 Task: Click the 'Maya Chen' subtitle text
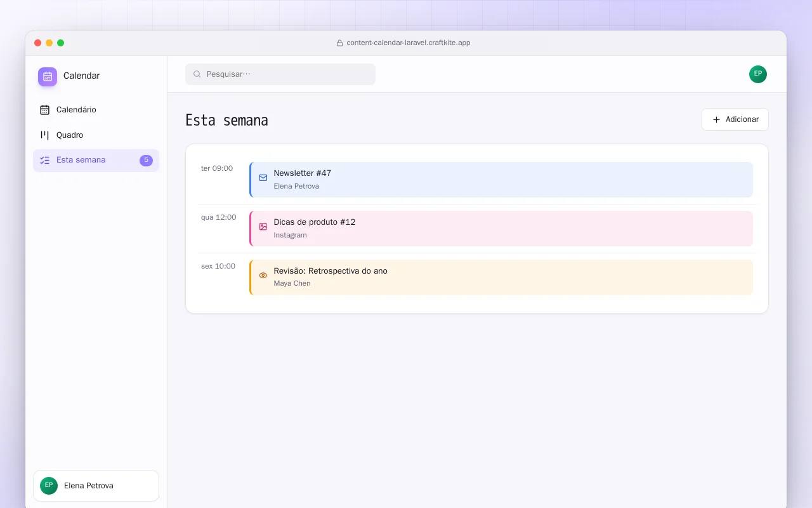292,284
